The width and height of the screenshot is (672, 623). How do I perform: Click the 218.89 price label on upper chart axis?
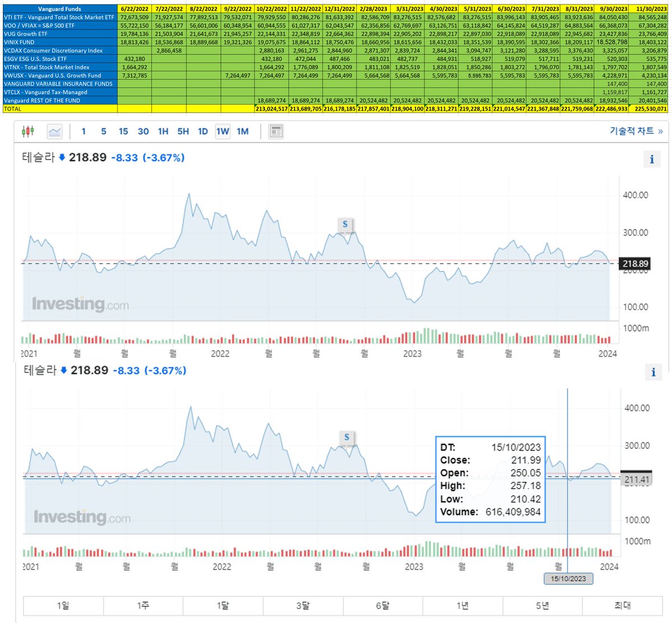coord(635,263)
